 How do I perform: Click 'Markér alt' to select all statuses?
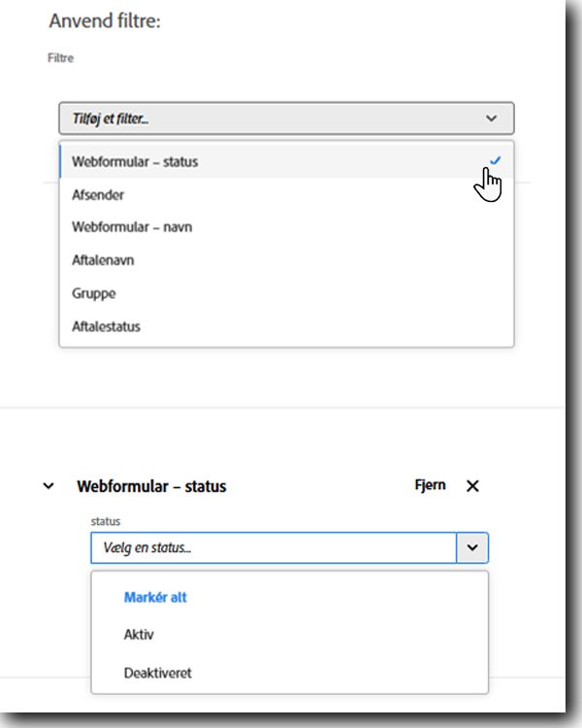tap(155, 598)
